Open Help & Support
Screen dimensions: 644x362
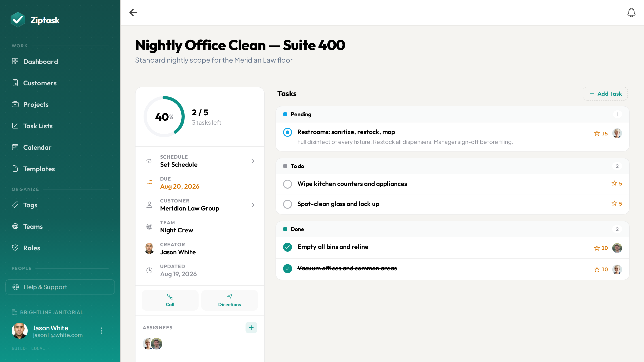point(60,287)
